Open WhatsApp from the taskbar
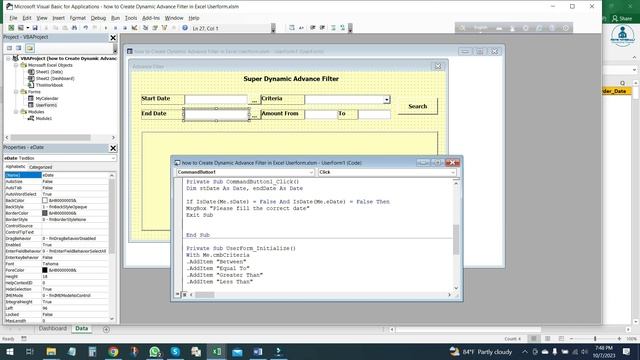This screenshot has height=360, width=640. click(155, 351)
